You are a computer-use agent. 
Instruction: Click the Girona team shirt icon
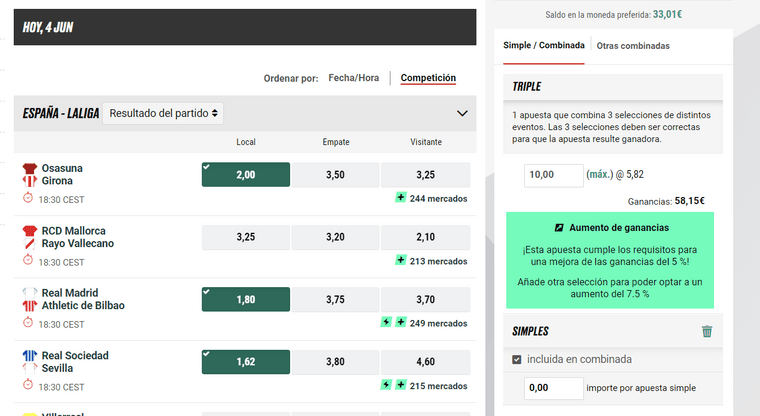pos(30,181)
